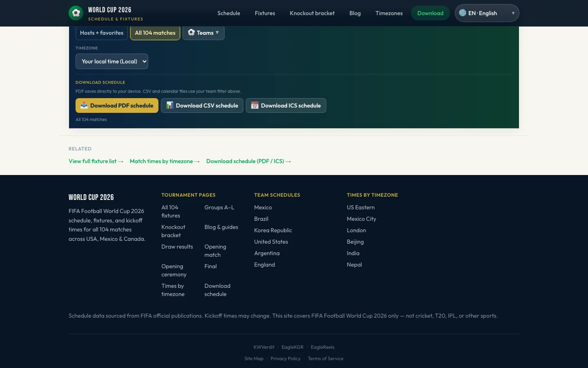Screen dimensions: 588x368
Task: Open Terms of Service footer link
Action: point(325,359)
